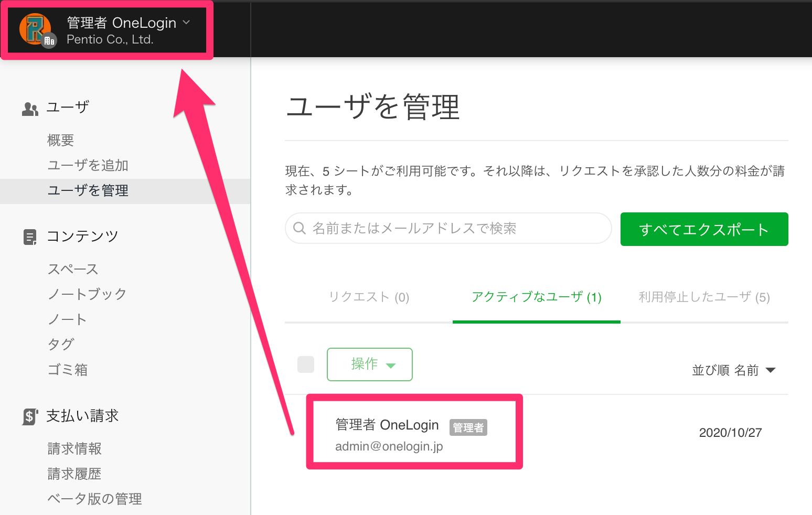This screenshot has height=515, width=812.
Task: Open the 概要 overview page
Action: coord(60,140)
